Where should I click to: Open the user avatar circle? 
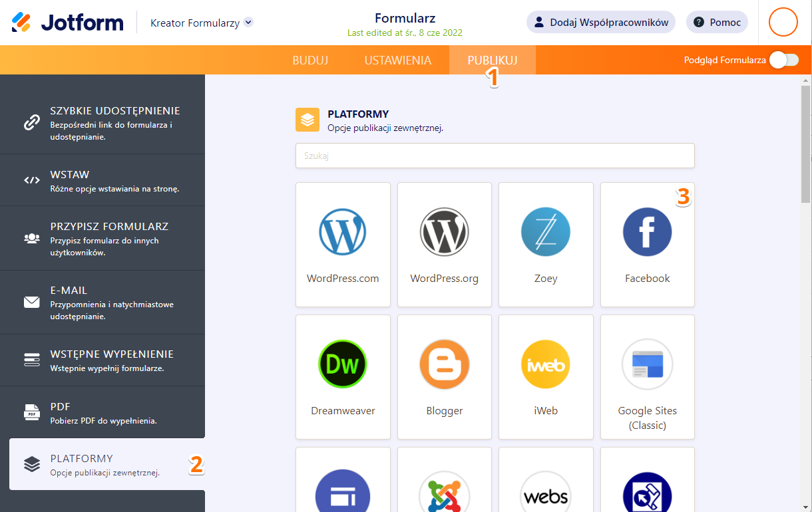(x=783, y=22)
